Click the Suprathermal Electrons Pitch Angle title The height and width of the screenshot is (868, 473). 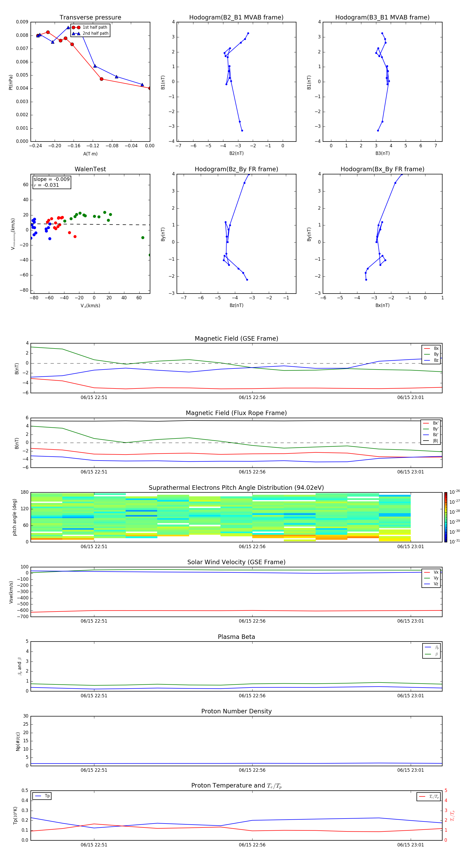[x=236, y=488]
